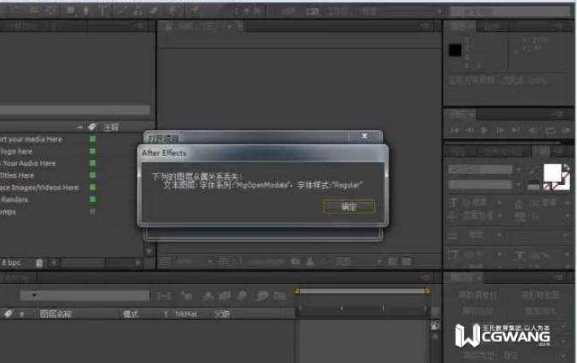The height and width of the screenshot is (363, 577).
Task: Toggle motion blur in timeline
Action: click(x=242, y=295)
